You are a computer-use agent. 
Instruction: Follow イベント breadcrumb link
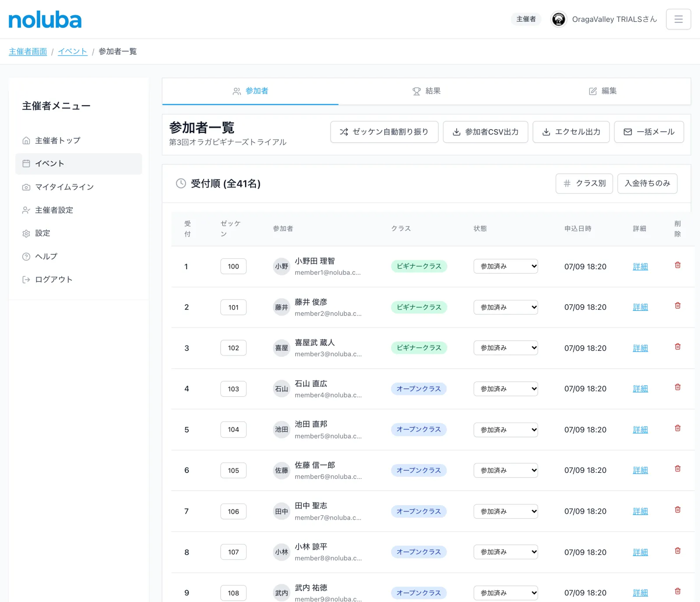coord(73,52)
